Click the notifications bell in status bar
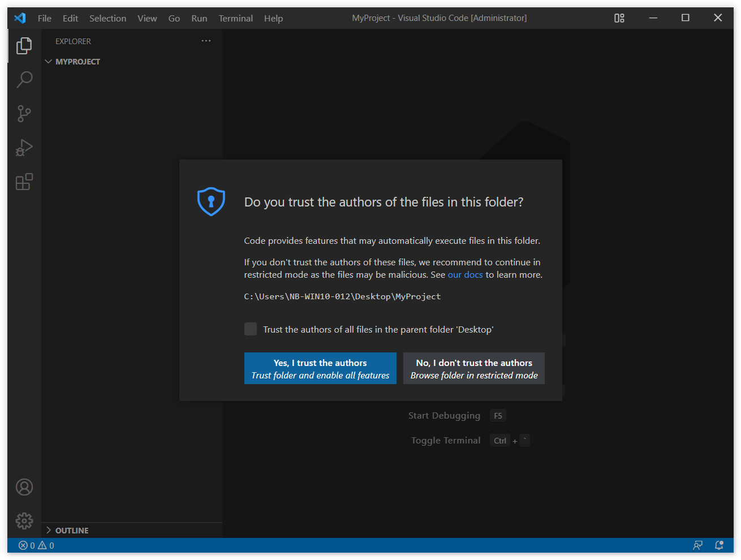This screenshot has height=560, width=741. pyautogui.click(x=719, y=545)
